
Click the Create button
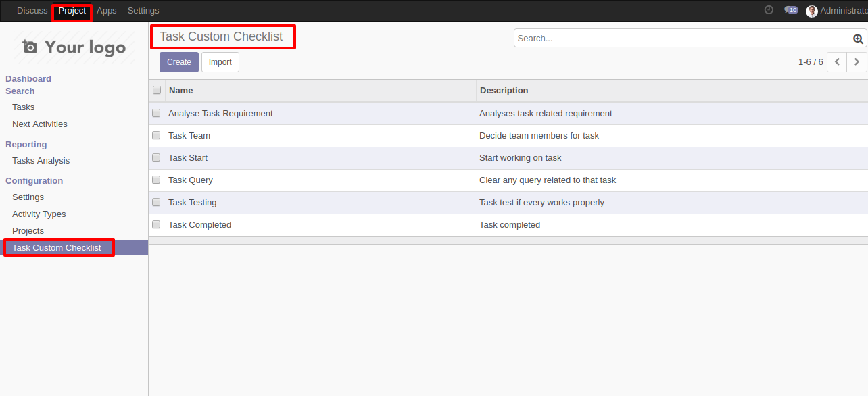179,62
